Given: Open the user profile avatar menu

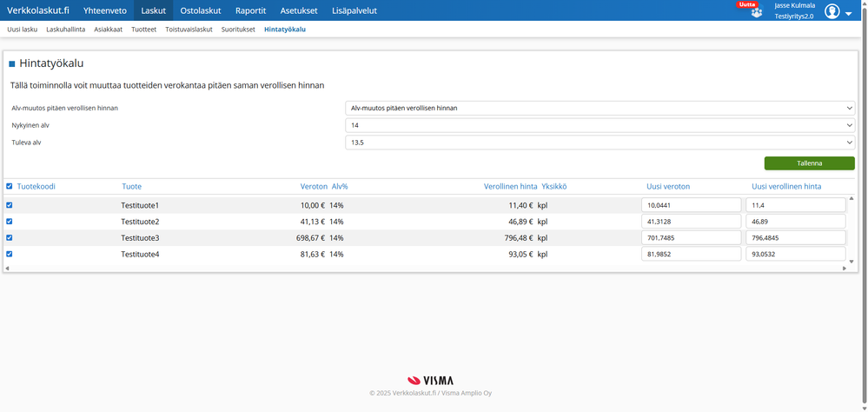Looking at the screenshot, I should (x=832, y=11).
